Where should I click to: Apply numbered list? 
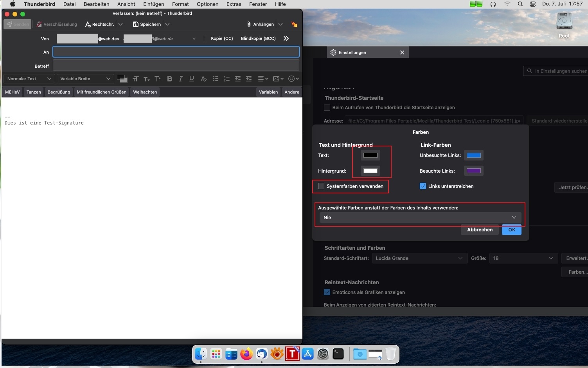tap(227, 79)
